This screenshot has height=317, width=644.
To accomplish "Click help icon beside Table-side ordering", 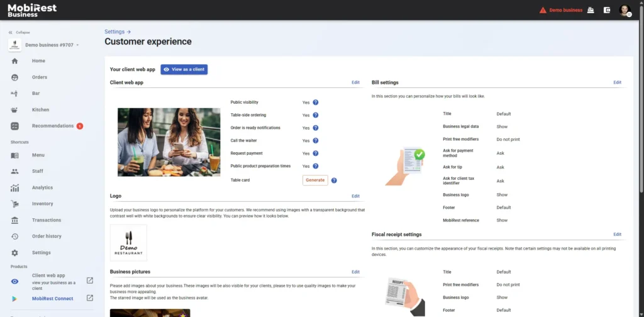I will point(316,115).
